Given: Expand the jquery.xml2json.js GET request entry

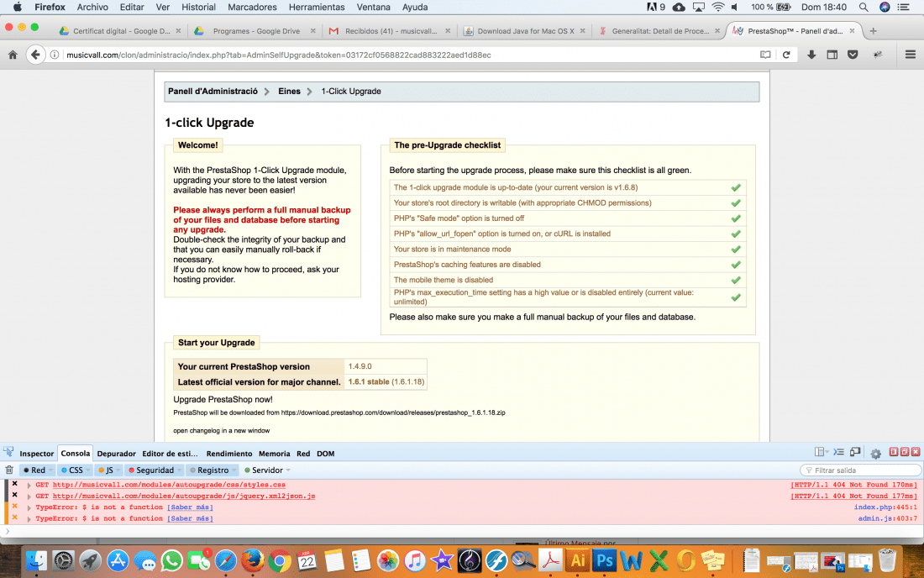Looking at the screenshot, I should coord(29,497).
